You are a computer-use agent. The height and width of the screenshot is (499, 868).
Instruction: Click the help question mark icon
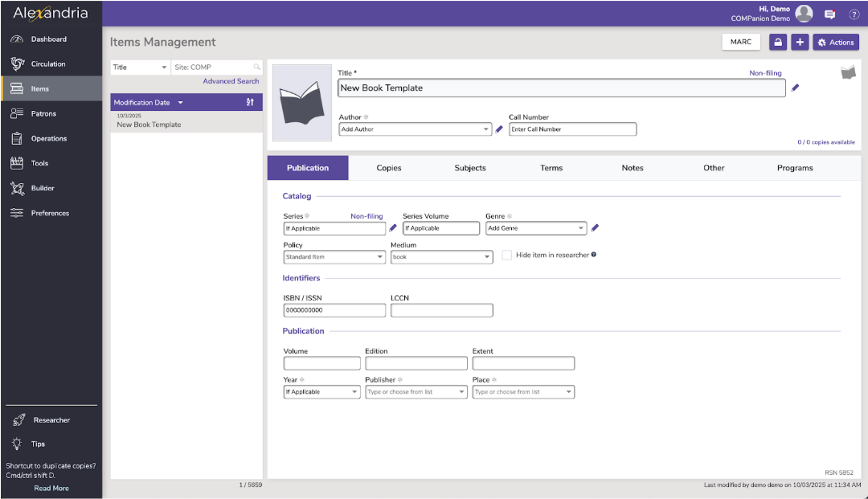[854, 14]
